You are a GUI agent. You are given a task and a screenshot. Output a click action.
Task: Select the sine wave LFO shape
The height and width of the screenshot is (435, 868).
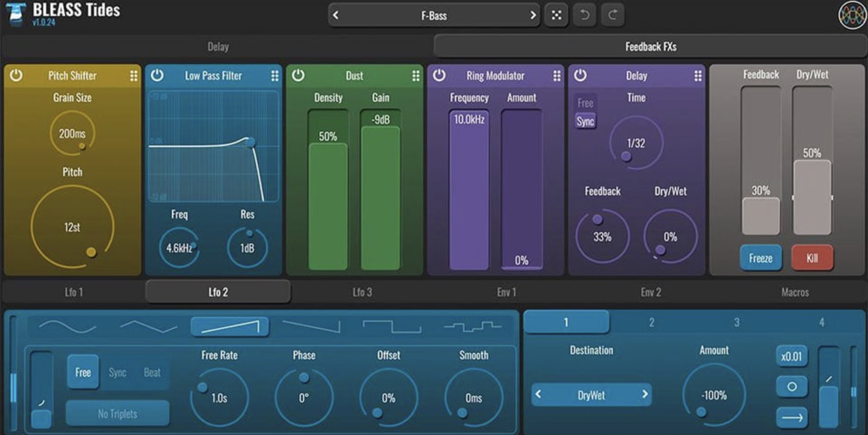pos(68,326)
